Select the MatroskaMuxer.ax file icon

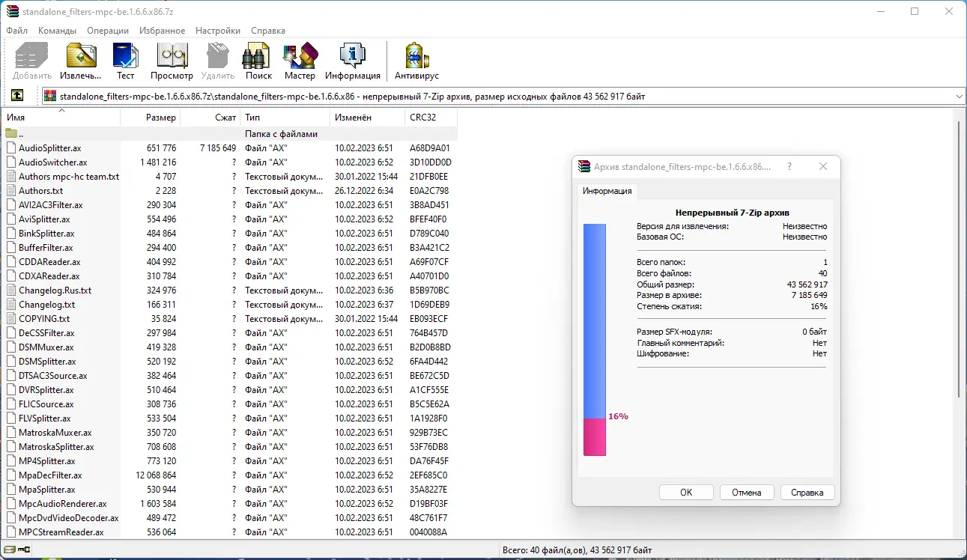11,432
